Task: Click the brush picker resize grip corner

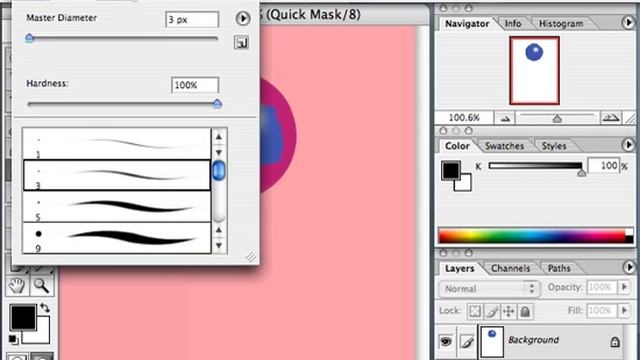Action: tap(251, 256)
